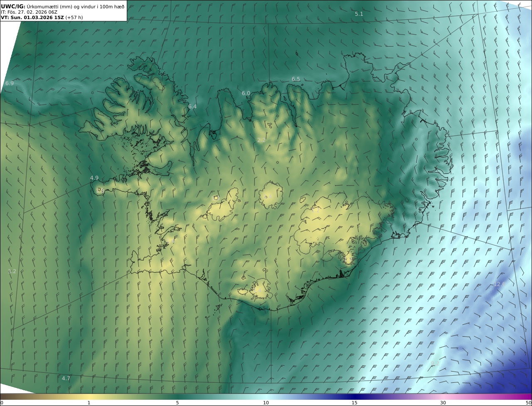Select the valid time 'VT: Sun. 01.03.2026 15Z (+57 h)'
The width and height of the screenshot is (532, 406).
tap(42, 17)
